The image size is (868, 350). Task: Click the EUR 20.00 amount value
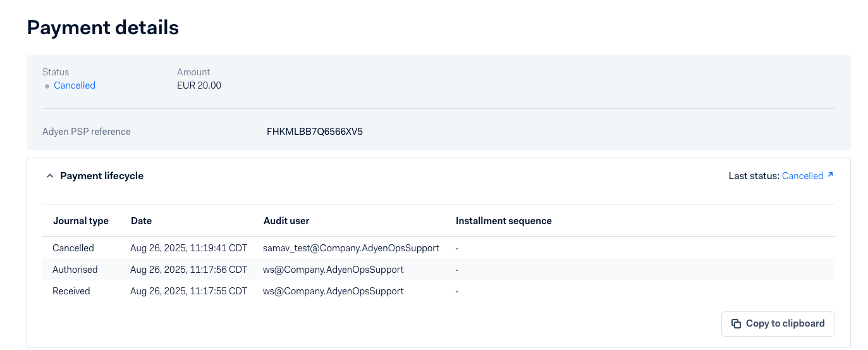tap(199, 85)
